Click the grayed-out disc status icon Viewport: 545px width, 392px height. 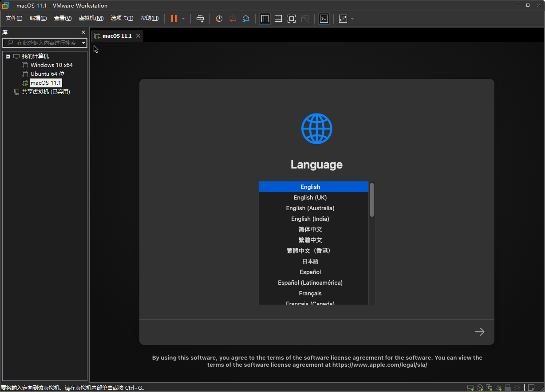[x=517, y=388]
